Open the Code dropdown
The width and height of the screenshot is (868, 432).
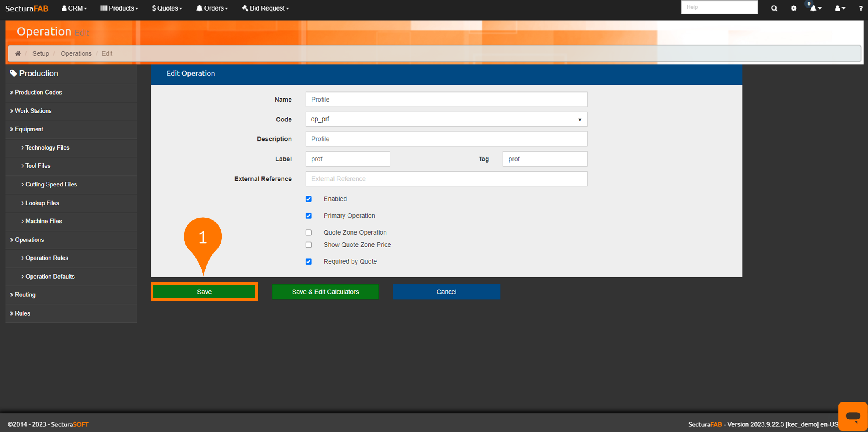point(446,119)
